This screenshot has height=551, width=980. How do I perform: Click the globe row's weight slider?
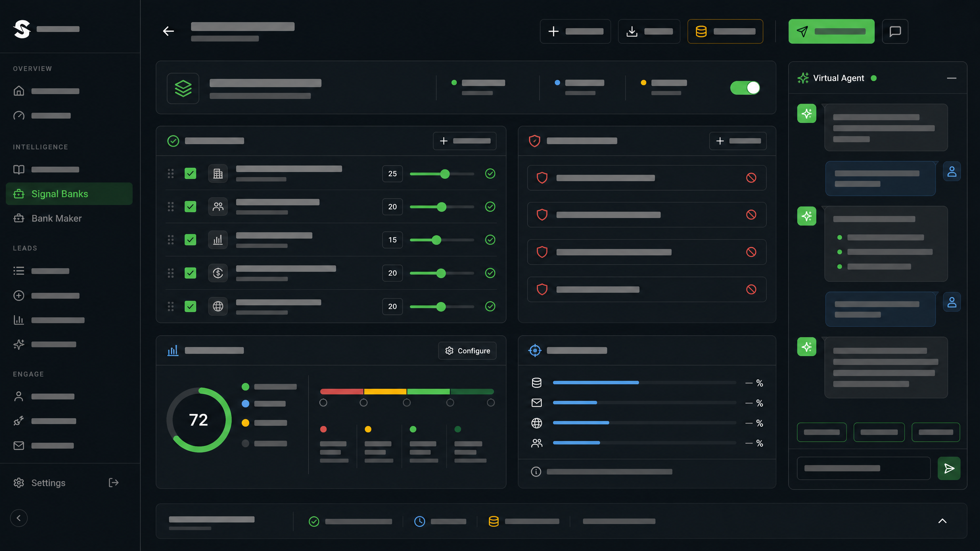click(x=442, y=306)
